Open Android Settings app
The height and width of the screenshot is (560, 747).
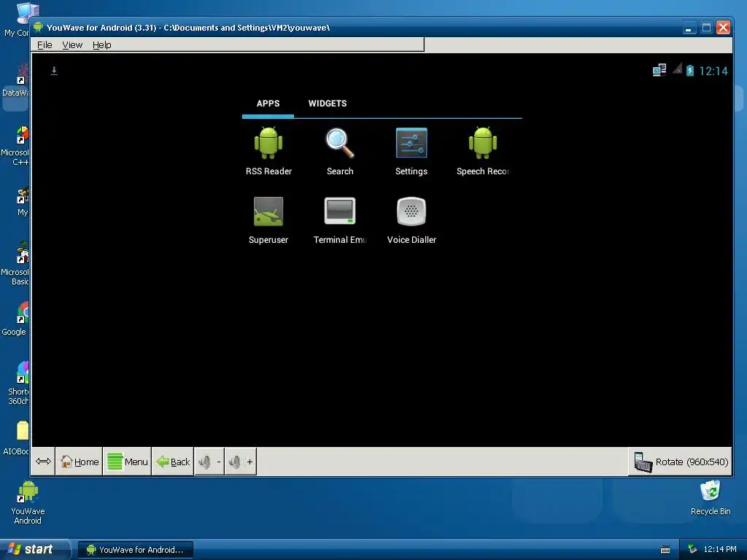(x=411, y=151)
